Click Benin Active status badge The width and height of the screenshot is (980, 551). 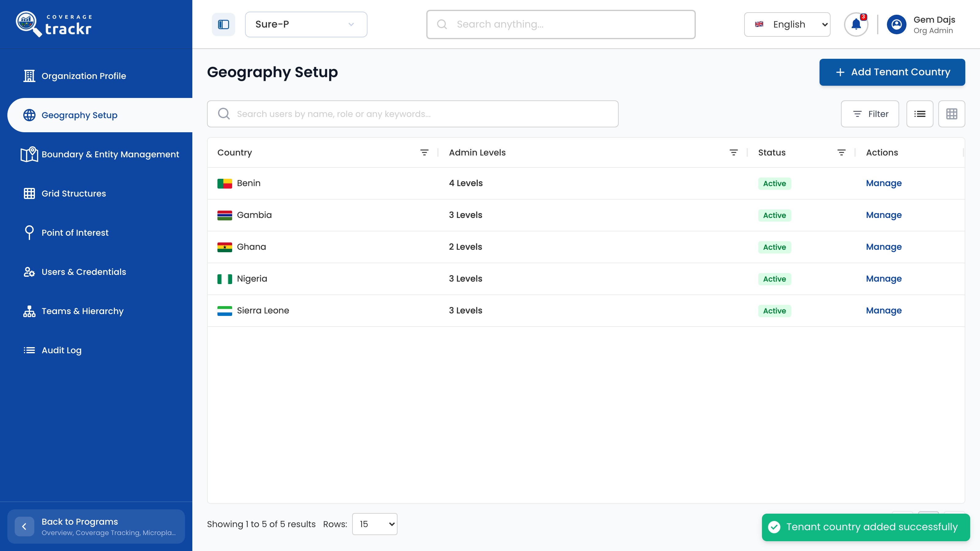tap(774, 184)
